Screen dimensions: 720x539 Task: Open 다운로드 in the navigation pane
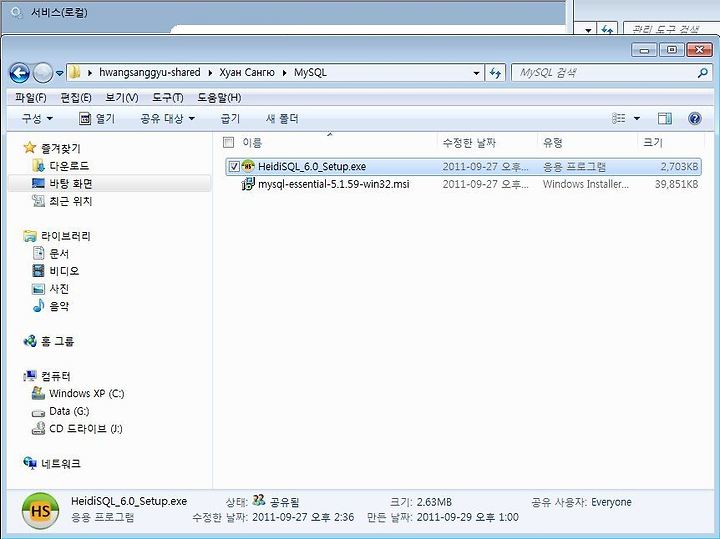[x=69, y=166]
